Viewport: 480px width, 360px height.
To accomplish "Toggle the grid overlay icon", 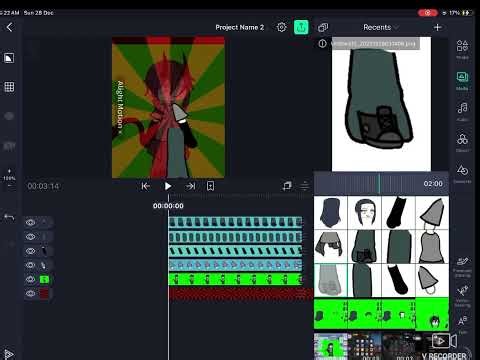I will point(9,87).
